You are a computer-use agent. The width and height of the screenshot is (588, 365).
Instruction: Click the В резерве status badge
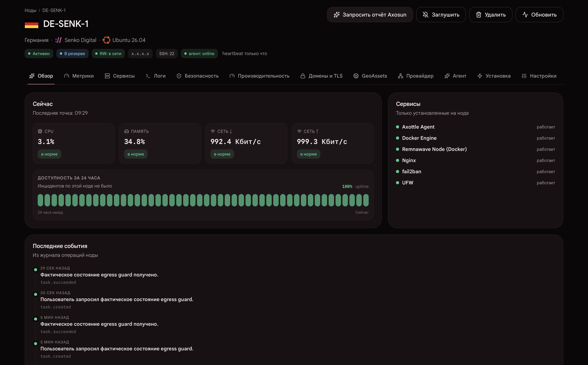pyautogui.click(x=72, y=54)
